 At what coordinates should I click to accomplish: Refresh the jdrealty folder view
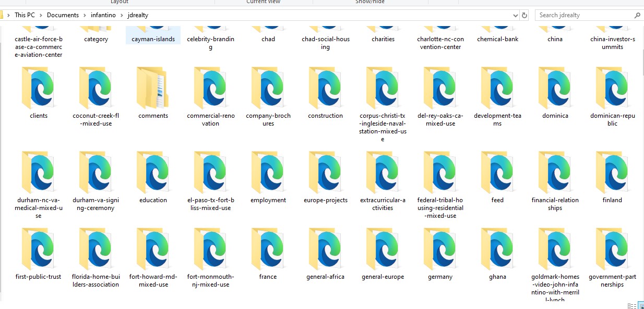[x=524, y=15]
